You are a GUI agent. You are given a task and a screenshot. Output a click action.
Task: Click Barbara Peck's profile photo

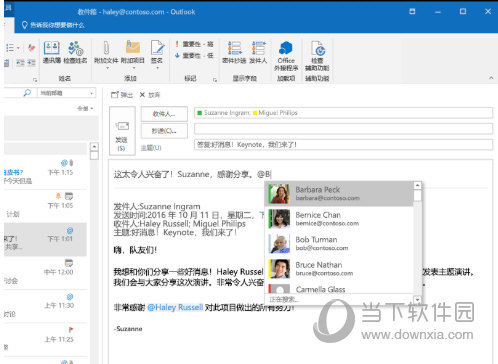279,194
